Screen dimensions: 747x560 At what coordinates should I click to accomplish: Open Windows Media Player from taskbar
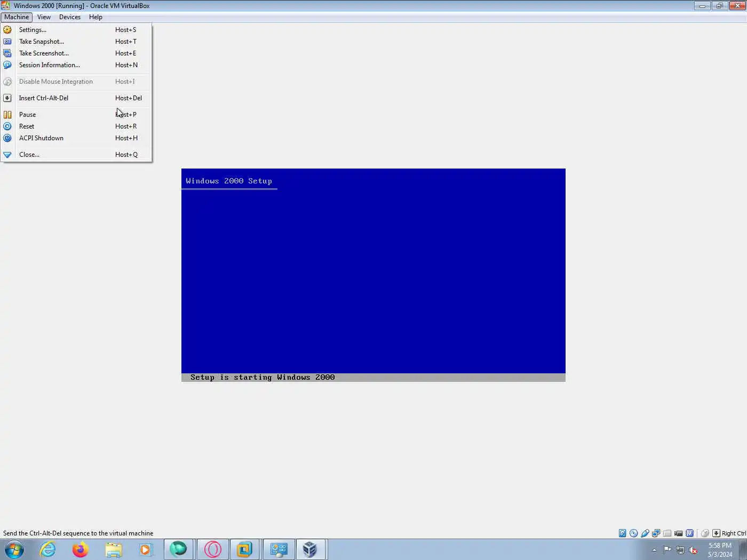point(146,549)
